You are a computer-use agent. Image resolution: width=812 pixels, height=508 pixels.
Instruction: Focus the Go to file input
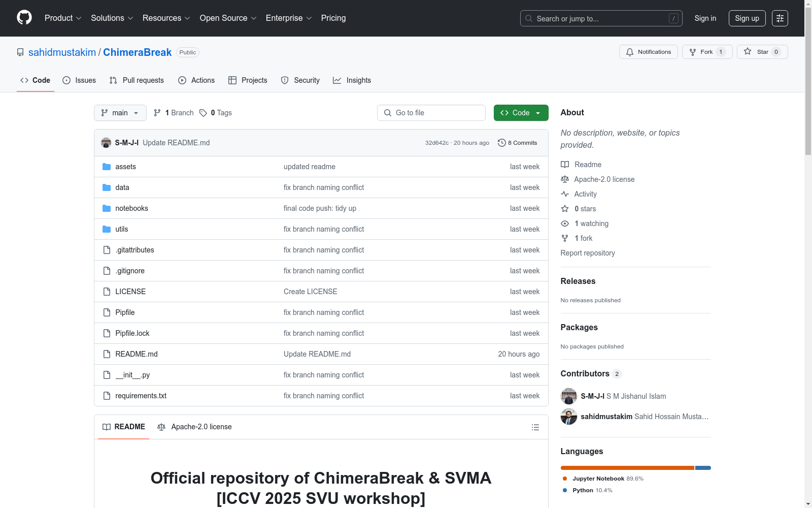pos(431,113)
